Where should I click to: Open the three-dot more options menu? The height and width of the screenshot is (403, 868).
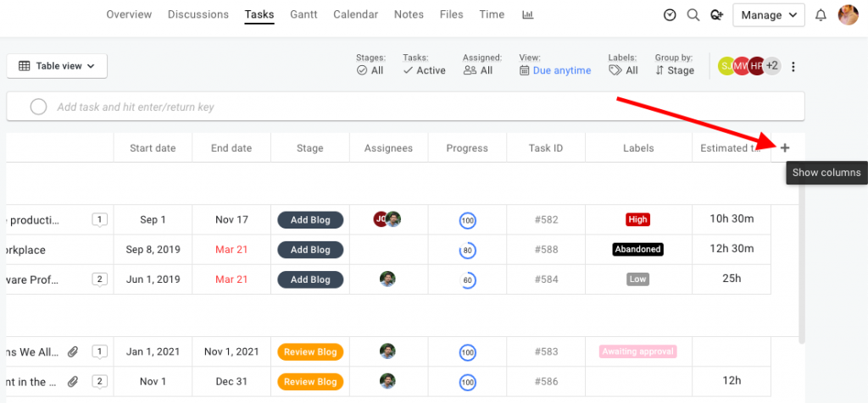click(x=793, y=67)
